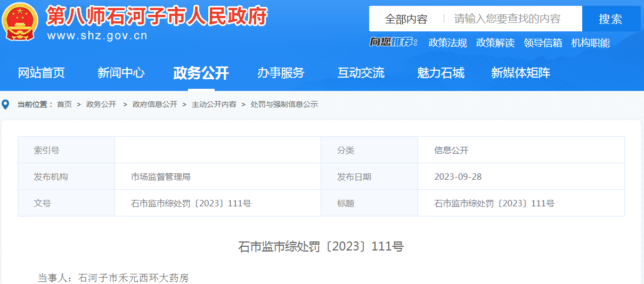The height and width of the screenshot is (284, 644).
Task: Open the 魅力石城 navigation tab
Action: (x=441, y=73)
